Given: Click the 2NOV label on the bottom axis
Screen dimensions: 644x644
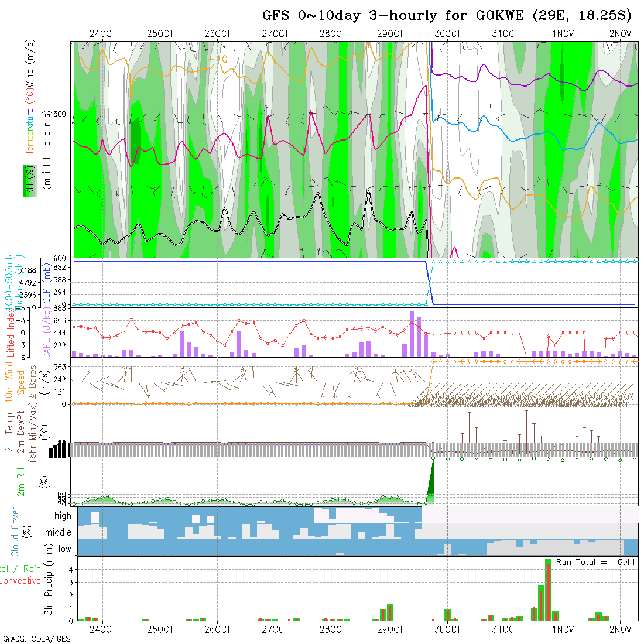Looking at the screenshot, I should [x=620, y=629].
